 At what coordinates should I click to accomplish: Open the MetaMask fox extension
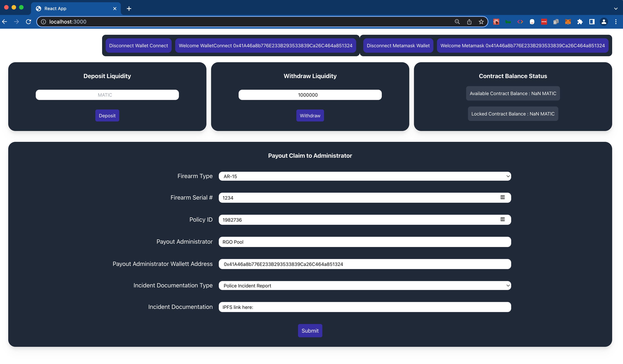coord(568,22)
